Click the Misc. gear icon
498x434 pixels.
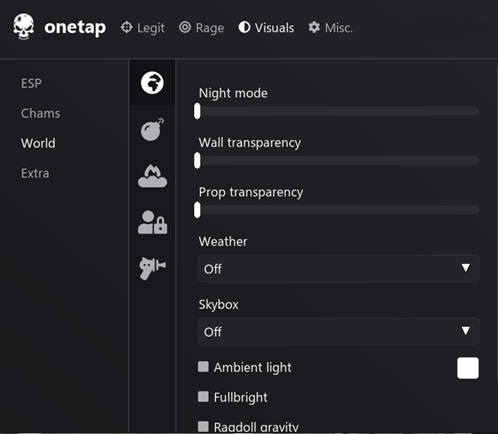tap(314, 27)
